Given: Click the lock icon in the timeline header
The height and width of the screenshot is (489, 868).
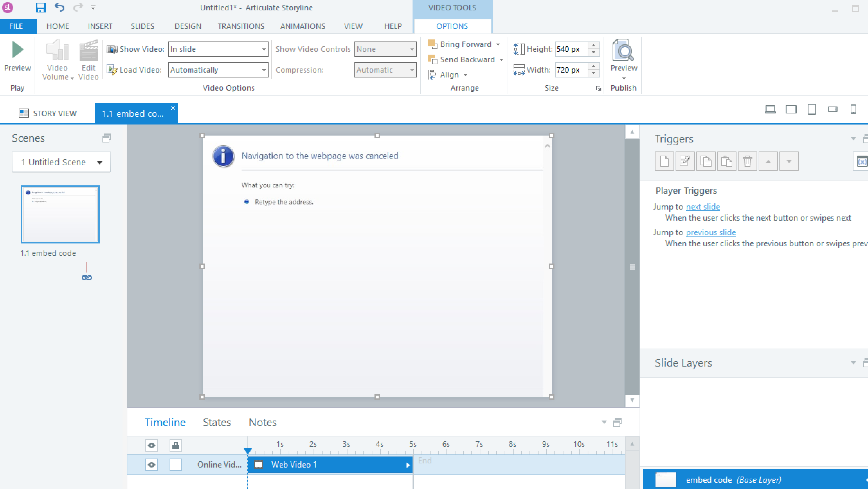Looking at the screenshot, I should point(175,445).
